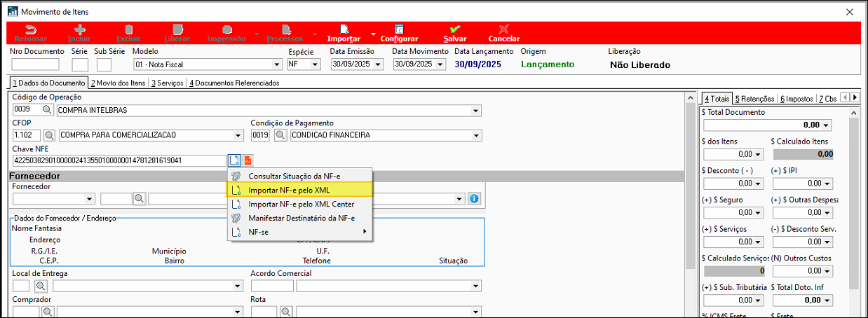Click the Local de Entrega magnifier icon
868x318 pixels.
click(x=40, y=286)
